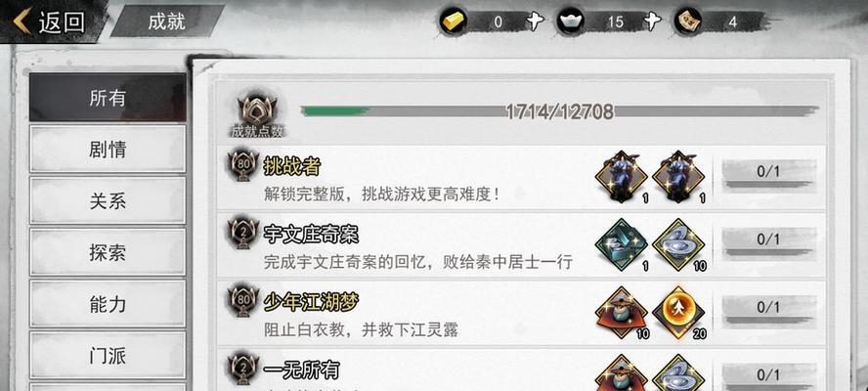Image resolution: width=868 pixels, height=391 pixels.
Task: Switch to the 探索 category
Action: [108, 252]
